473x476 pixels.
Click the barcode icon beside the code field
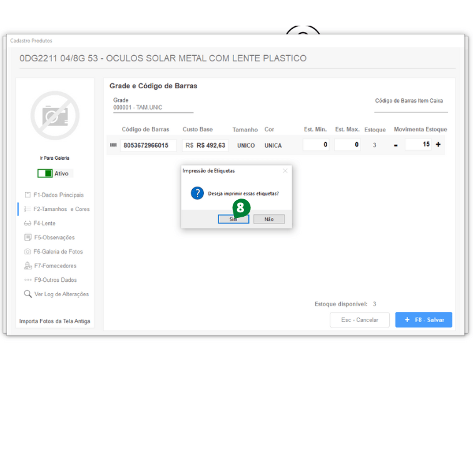tap(113, 145)
